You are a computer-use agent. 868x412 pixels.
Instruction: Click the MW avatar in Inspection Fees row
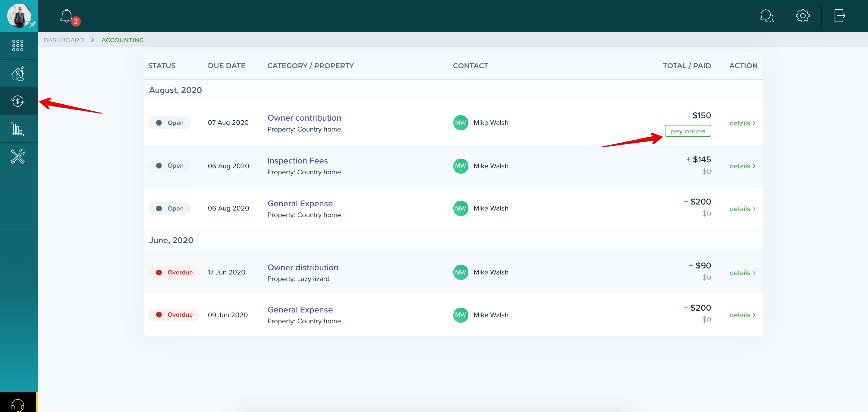point(460,166)
